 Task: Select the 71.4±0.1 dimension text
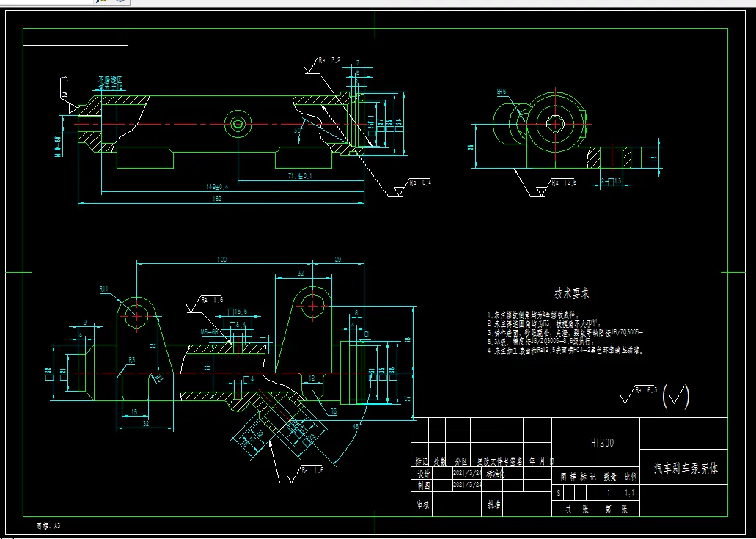point(300,176)
